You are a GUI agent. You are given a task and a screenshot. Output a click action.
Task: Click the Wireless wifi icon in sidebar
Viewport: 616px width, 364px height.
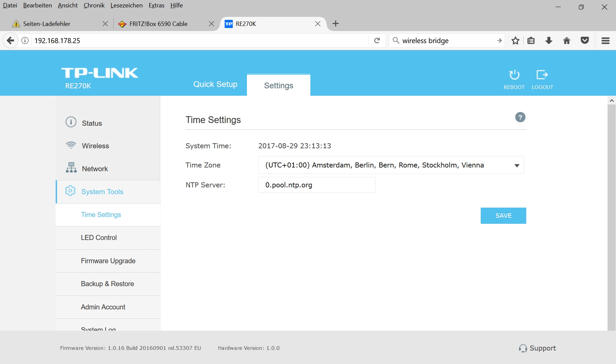(x=71, y=145)
